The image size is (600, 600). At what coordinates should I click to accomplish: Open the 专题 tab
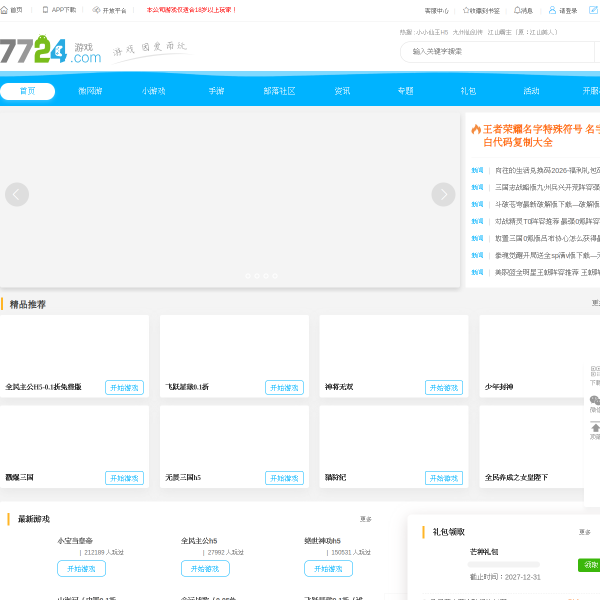pyautogui.click(x=405, y=91)
